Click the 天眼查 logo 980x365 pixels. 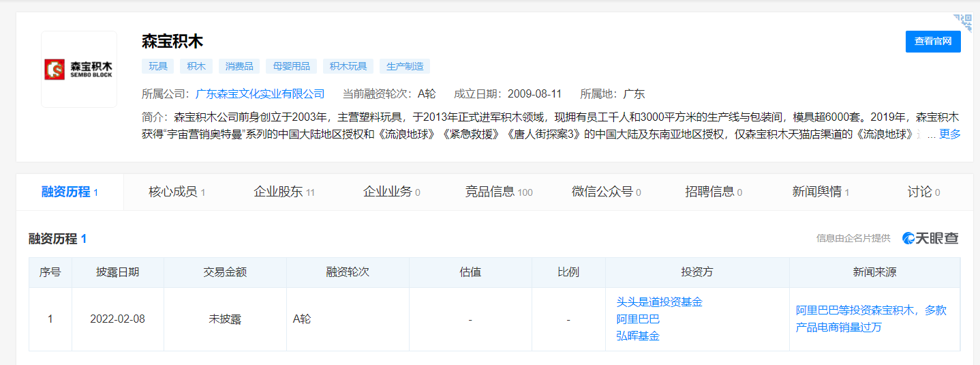pyautogui.click(x=930, y=238)
